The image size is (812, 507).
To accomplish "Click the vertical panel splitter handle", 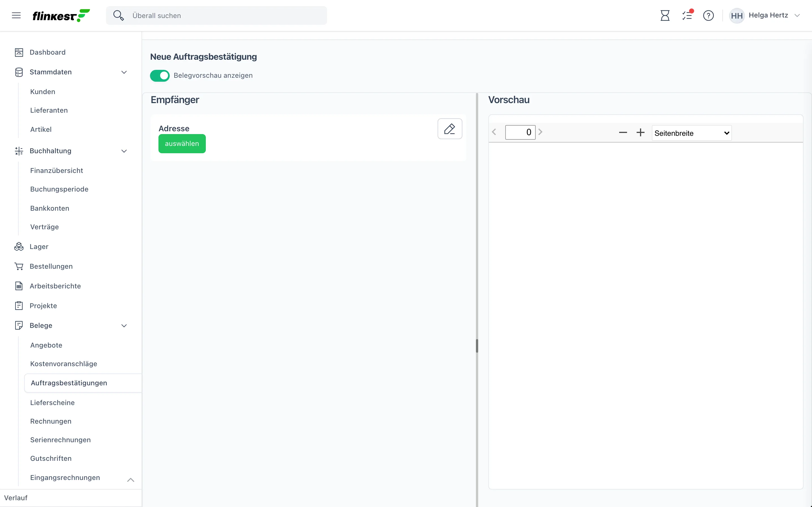I will pyautogui.click(x=477, y=346).
